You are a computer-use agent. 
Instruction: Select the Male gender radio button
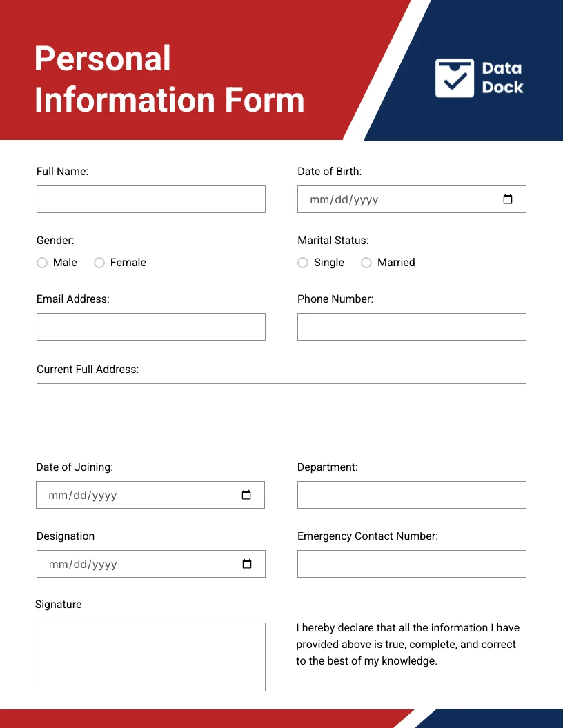(42, 263)
